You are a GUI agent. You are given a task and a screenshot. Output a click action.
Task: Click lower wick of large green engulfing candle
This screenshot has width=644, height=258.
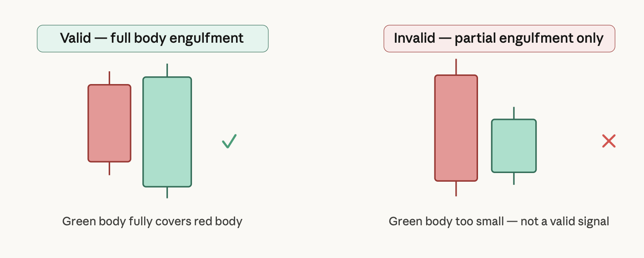click(167, 193)
